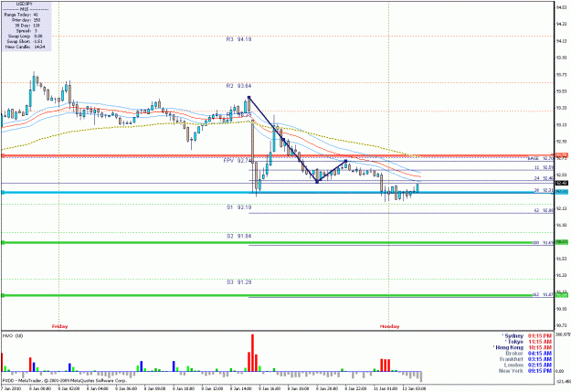571x392 pixels.
Task: Click the S1 92.19 support label
Action: pos(238,207)
